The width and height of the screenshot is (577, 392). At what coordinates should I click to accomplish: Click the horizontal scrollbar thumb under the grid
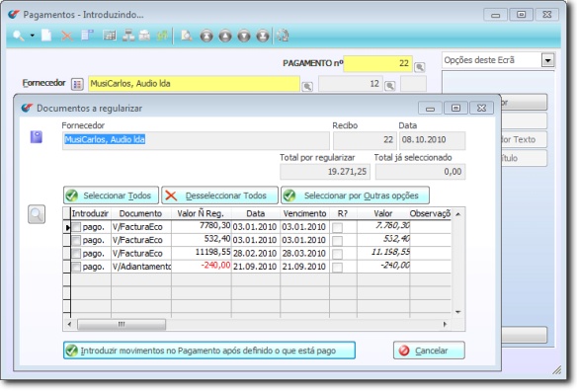coord(122,324)
